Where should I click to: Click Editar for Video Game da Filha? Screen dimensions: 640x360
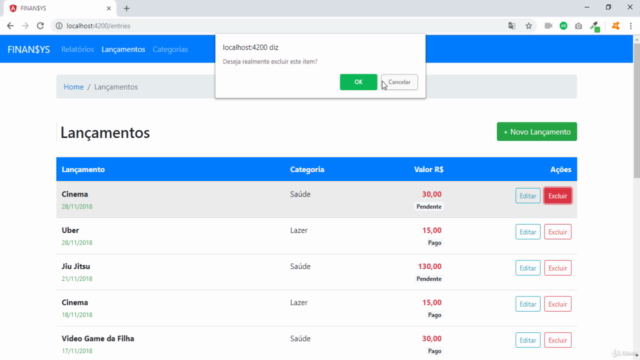[528, 340]
